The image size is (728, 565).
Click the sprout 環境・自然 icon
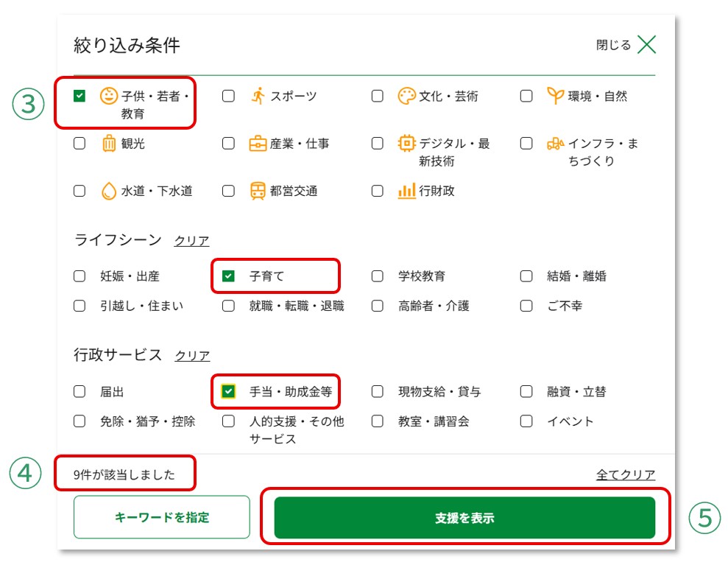[x=555, y=96]
